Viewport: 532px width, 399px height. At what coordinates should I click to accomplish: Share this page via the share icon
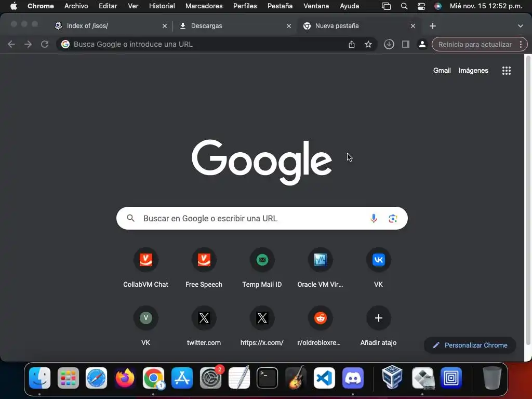pyautogui.click(x=352, y=44)
